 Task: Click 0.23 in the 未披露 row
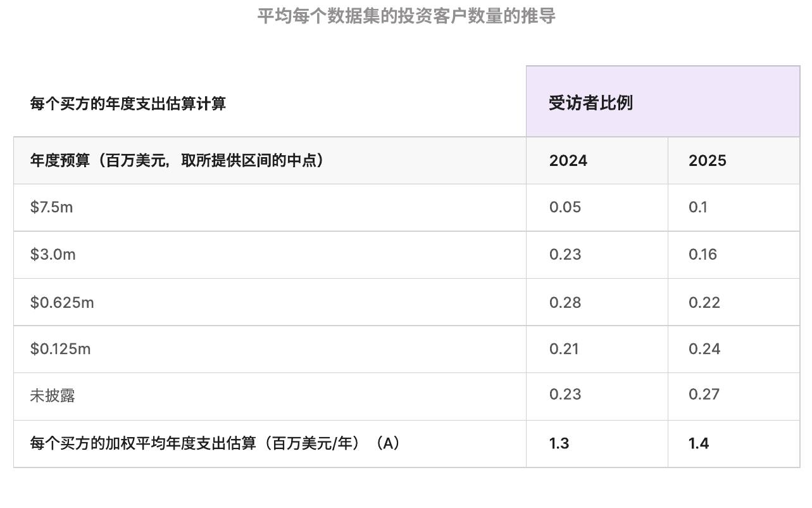565,395
